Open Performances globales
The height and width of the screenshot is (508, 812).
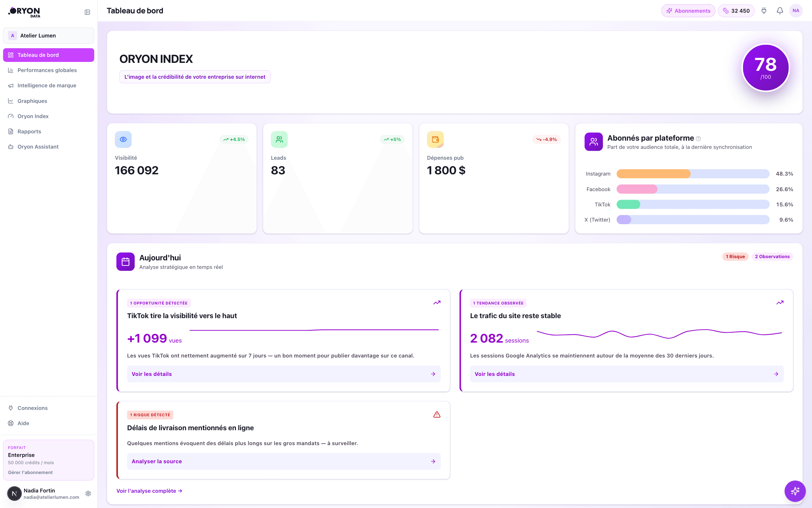coord(49,70)
